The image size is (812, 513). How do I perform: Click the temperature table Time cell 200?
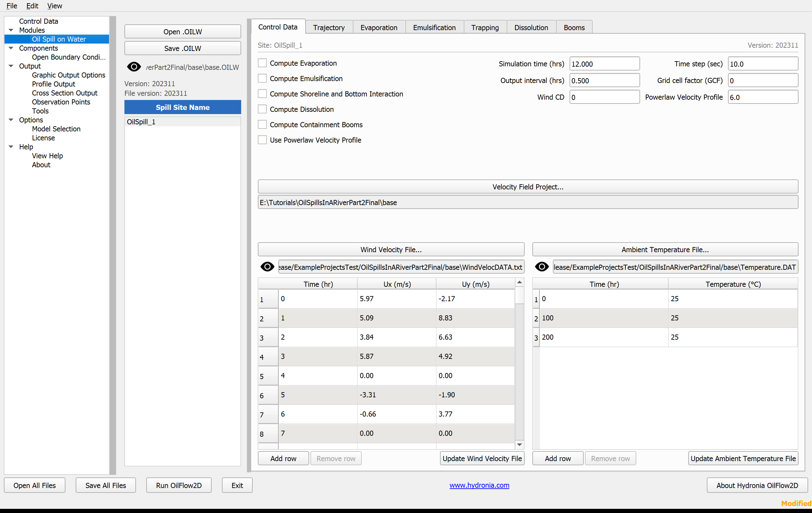tap(604, 337)
